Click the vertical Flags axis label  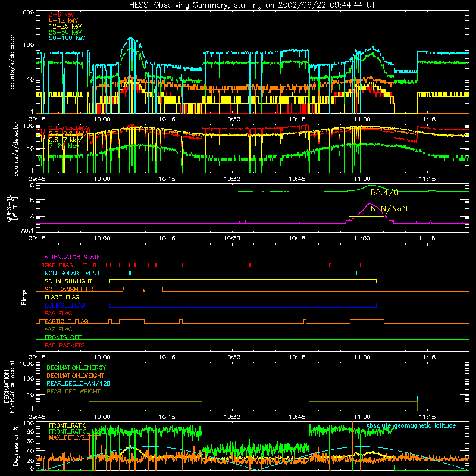[24, 297]
